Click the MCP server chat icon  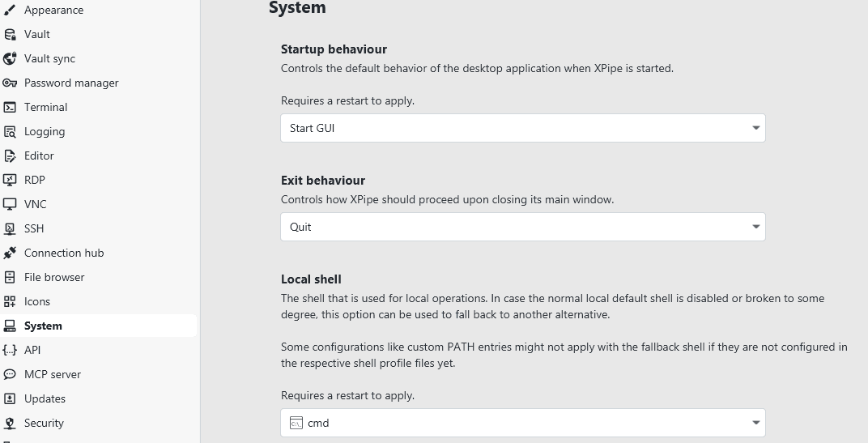pyautogui.click(x=10, y=375)
